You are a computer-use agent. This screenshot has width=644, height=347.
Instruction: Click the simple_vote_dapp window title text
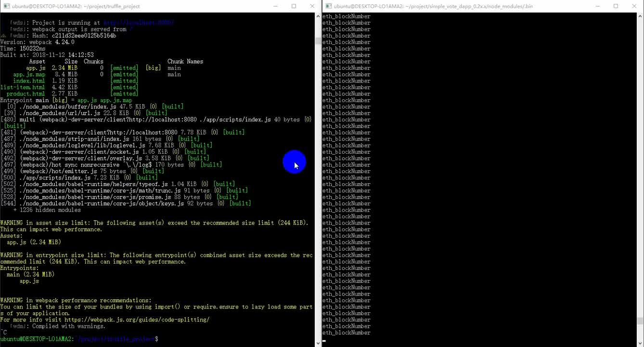click(433, 6)
